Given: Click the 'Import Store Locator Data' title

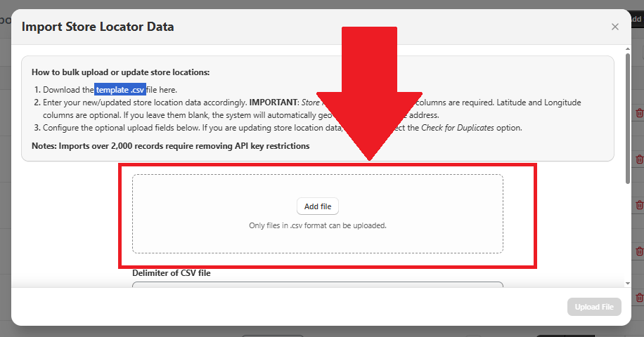Looking at the screenshot, I should point(98,27).
